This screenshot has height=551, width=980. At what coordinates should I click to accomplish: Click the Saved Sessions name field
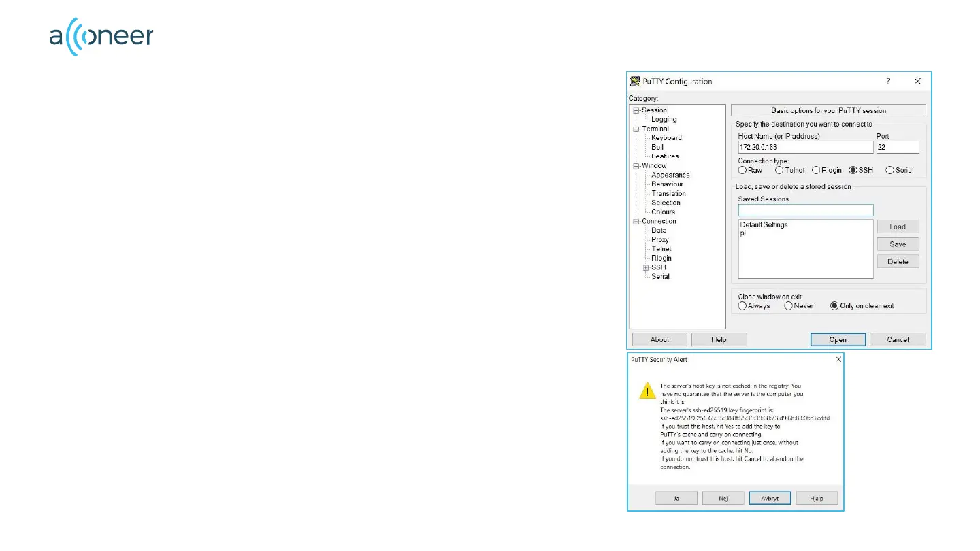(805, 210)
